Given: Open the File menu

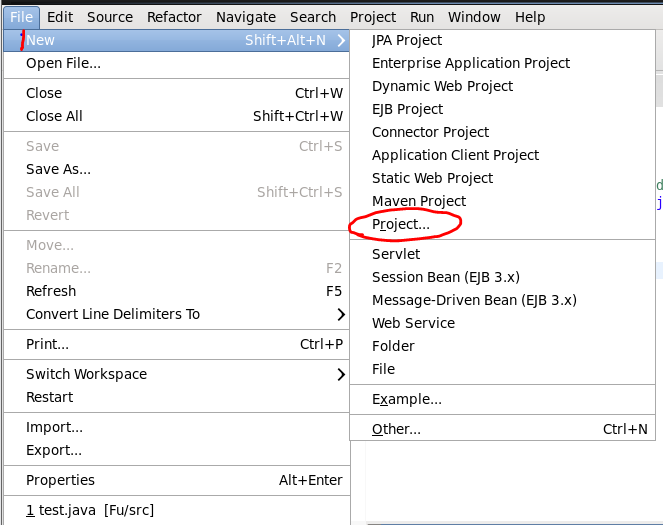Looking at the screenshot, I should pos(21,17).
